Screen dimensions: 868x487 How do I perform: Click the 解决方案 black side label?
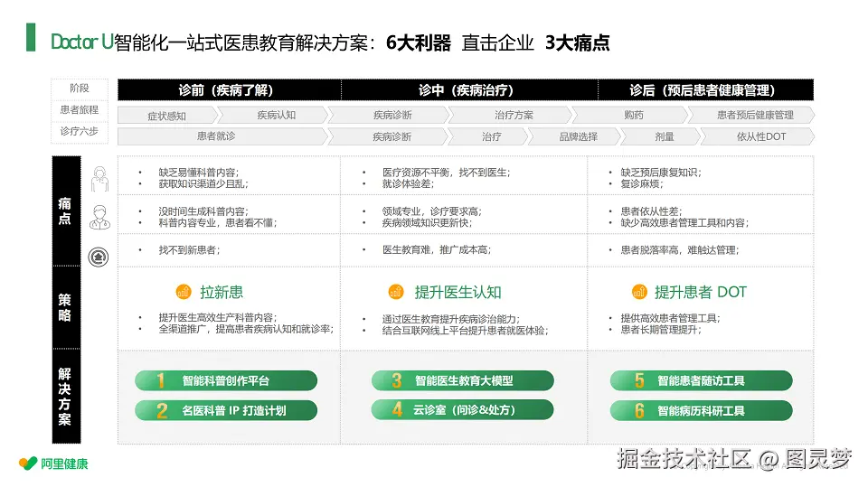[66, 397]
